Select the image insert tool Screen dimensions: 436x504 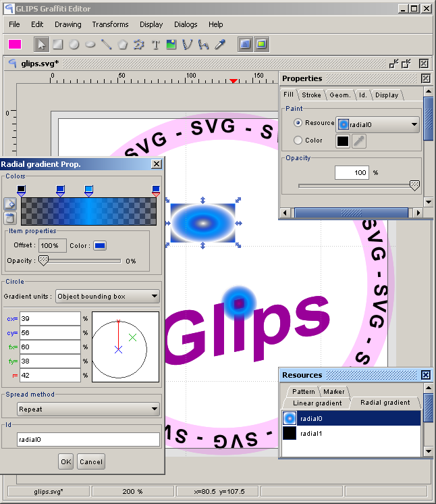tap(171, 45)
